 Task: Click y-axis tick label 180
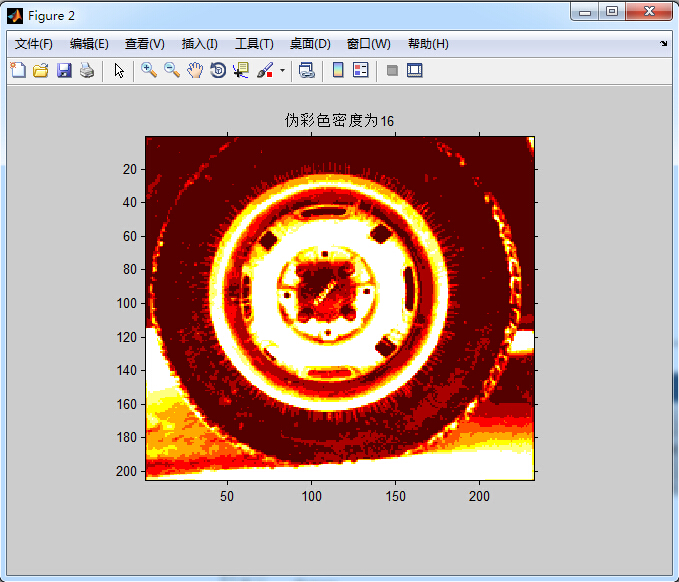pyautogui.click(x=127, y=437)
